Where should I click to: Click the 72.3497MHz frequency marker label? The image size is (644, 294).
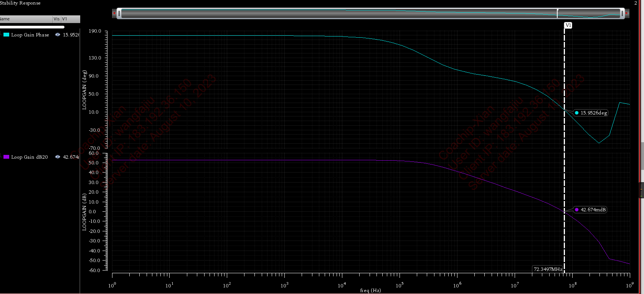pos(548,269)
